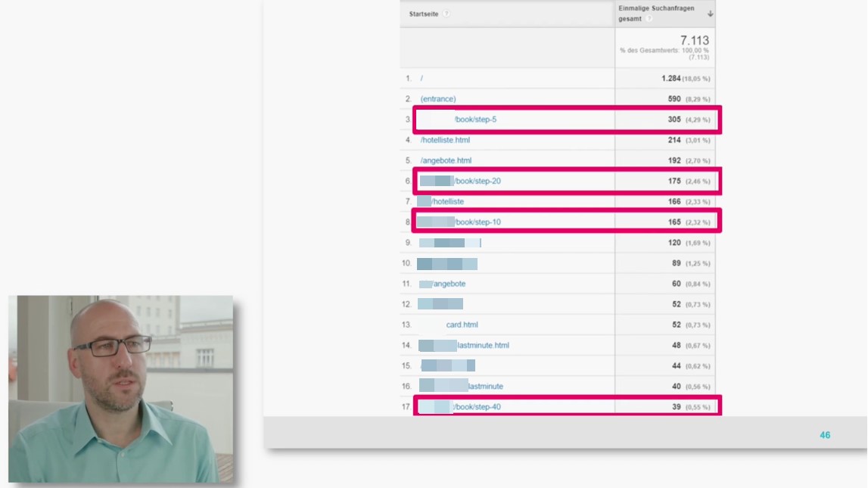Select the value 48 for lastminute.html

(x=677, y=345)
